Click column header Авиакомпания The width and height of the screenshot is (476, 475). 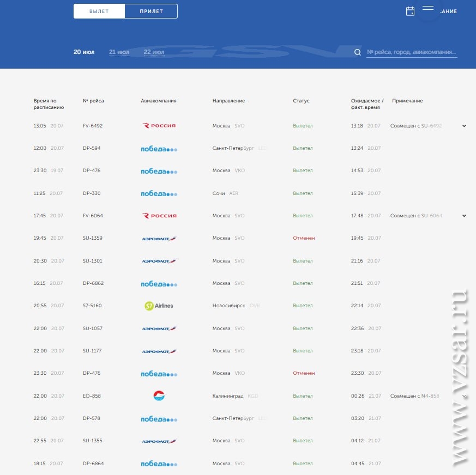click(x=159, y=101)
